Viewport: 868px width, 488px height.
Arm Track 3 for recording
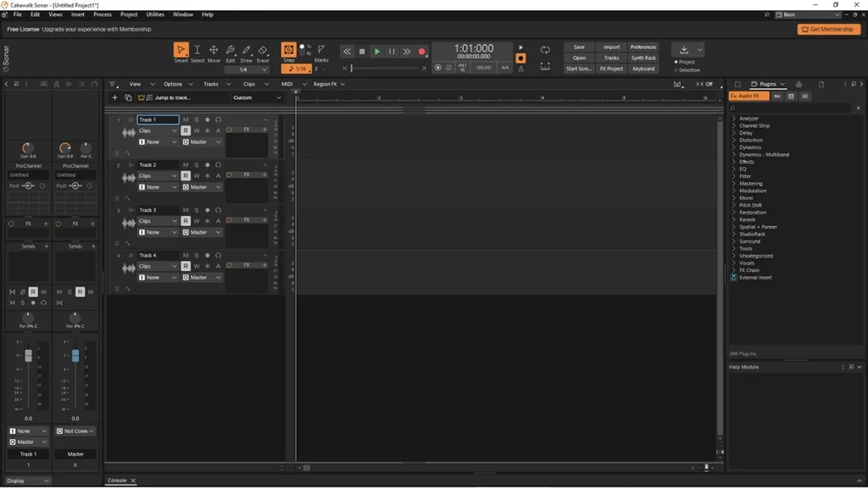pyautogui.click(x=208, y=209)
